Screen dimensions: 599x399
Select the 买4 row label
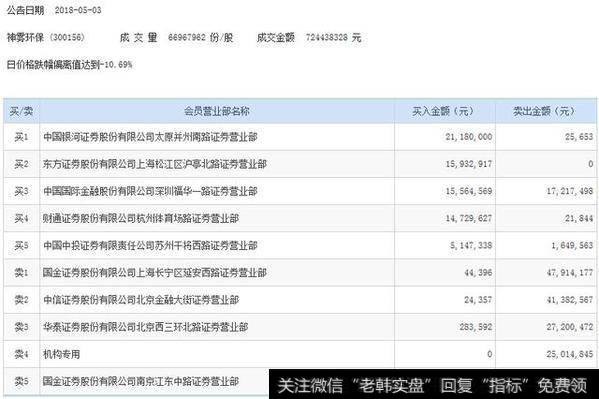[21, 218]
